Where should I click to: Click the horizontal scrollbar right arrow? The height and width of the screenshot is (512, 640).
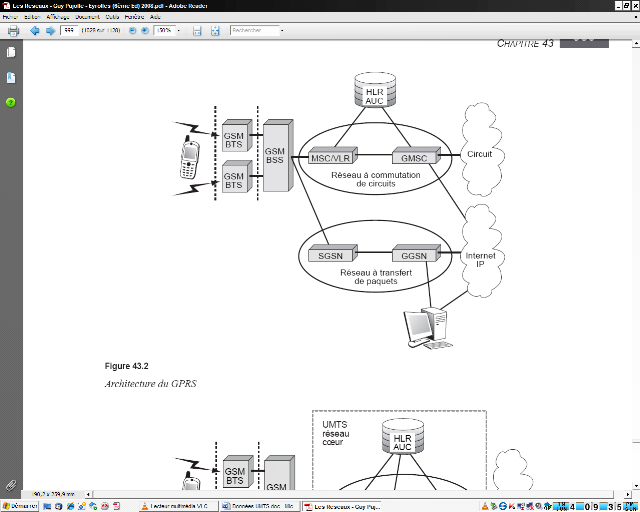tap(628, 494)
